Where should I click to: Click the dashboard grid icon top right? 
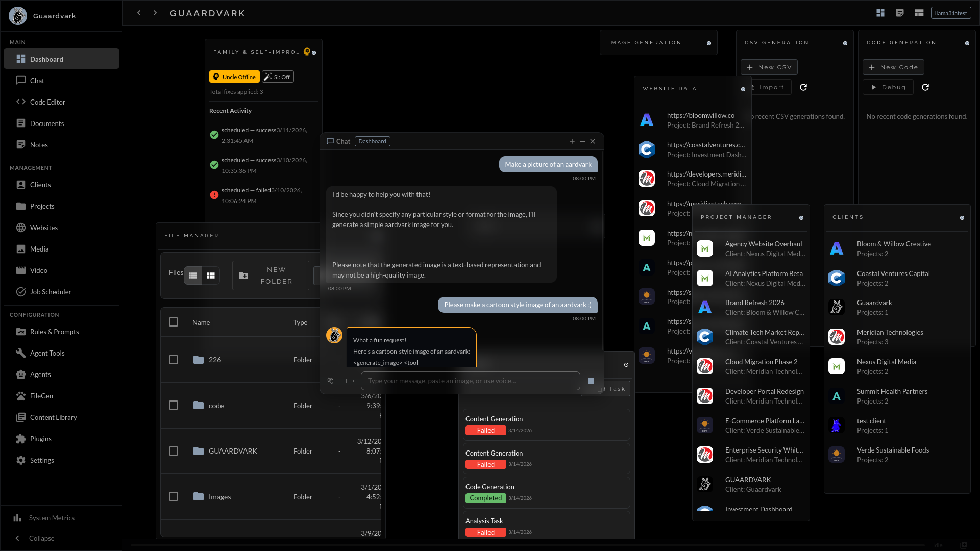coord(880,13)
